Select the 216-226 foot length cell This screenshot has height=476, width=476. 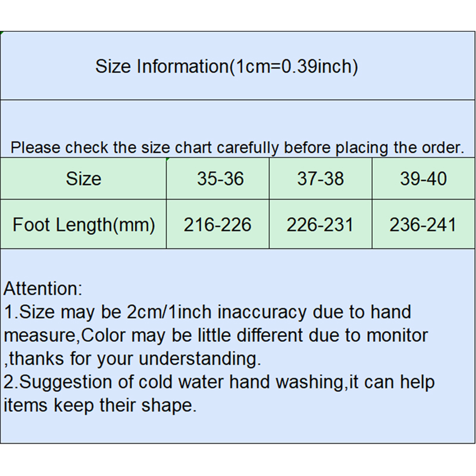[217, 224]
